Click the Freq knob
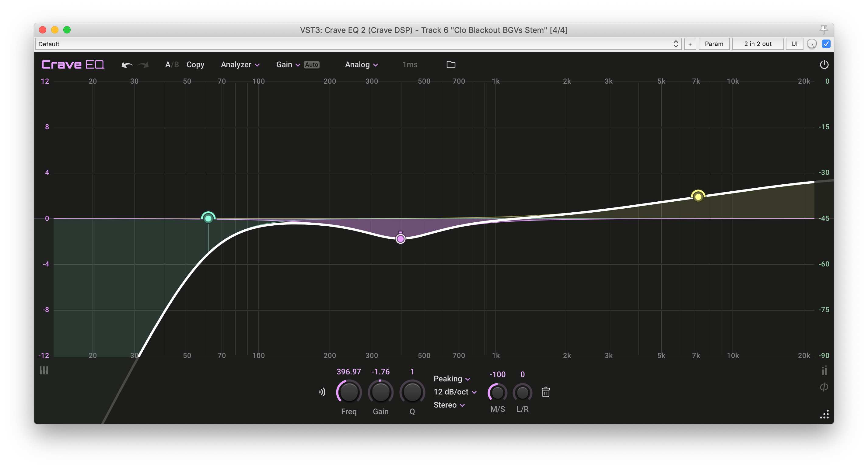Screen dimensions: 868x469 pos(349,392)
